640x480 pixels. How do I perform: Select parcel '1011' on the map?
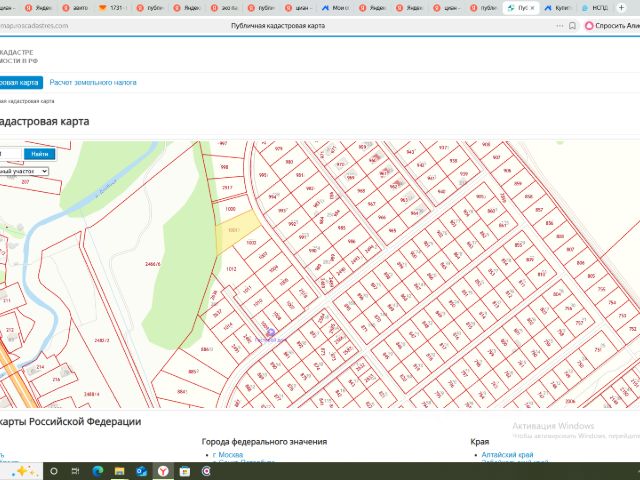pos(247,289)
